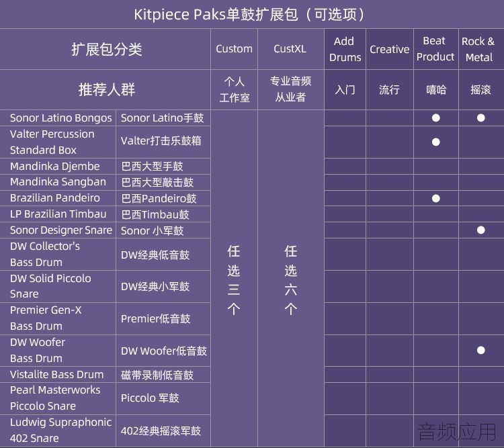This screenshot has height=448, width=504.
Task: Click Beat Product dot for Brazilian Pandeiro
Action: coord(436,198)
